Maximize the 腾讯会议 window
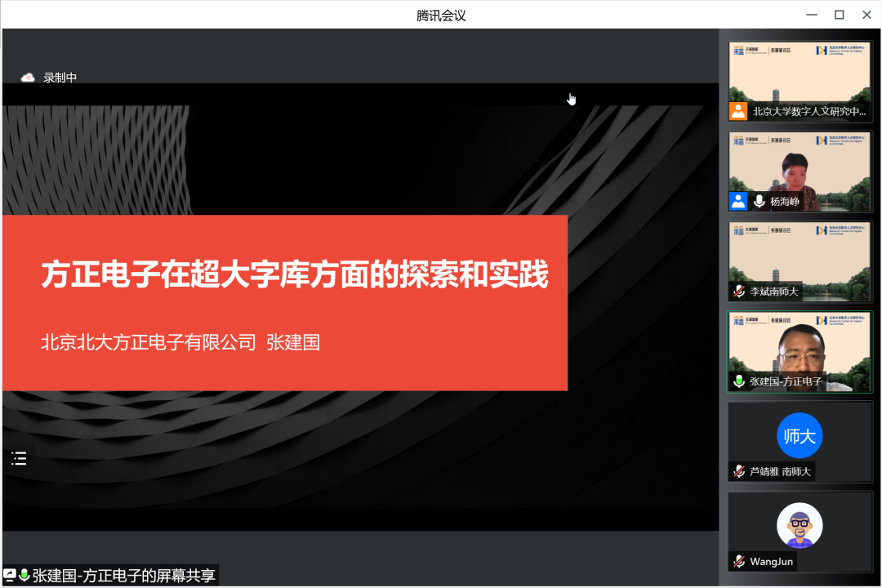The width and height of the screenshot is (882, 588). 840,15
